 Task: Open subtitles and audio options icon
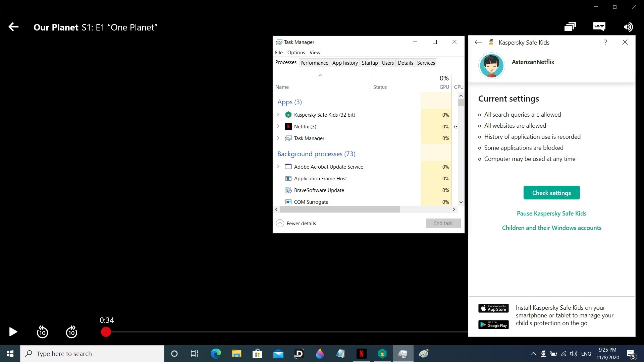coord(599,27)
